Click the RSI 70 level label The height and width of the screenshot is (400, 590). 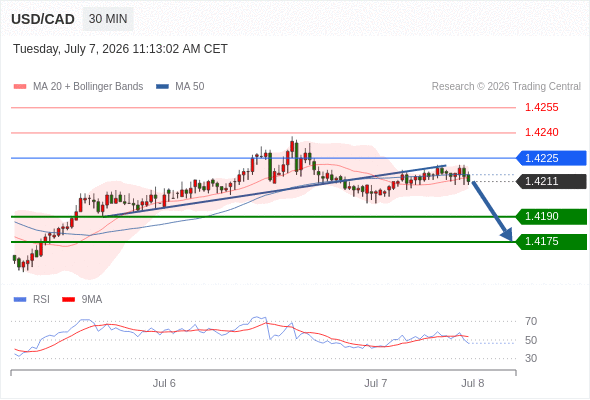pyautogui.click(x=531, y=321)
